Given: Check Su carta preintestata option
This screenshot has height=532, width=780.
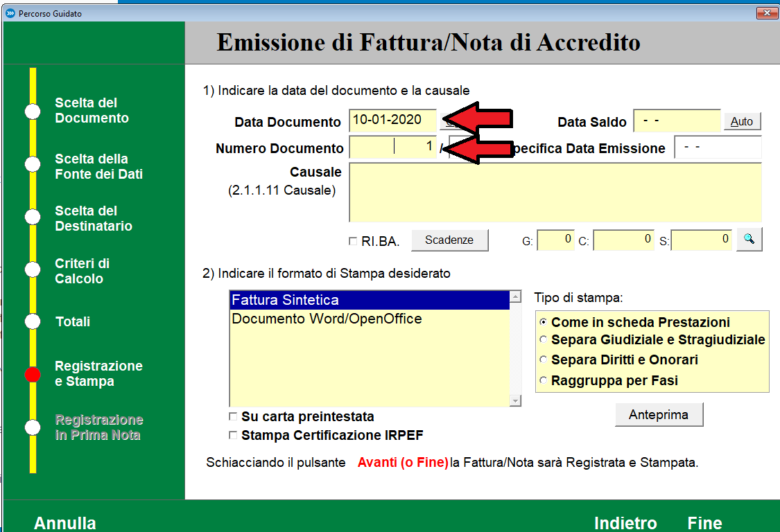Looking at the screenshot, I should pos(233,417).
